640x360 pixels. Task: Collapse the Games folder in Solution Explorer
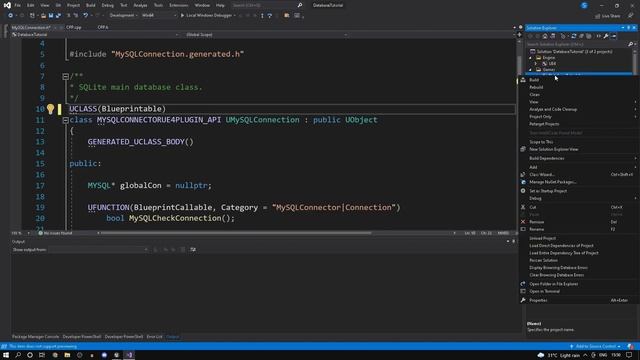tap(531, 70)
